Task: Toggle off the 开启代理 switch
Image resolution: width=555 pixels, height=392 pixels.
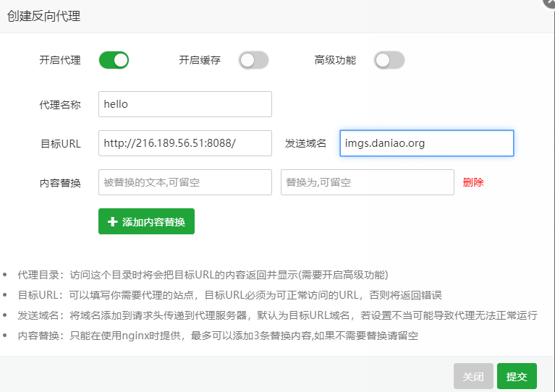Action: click(x=114, y=60)
